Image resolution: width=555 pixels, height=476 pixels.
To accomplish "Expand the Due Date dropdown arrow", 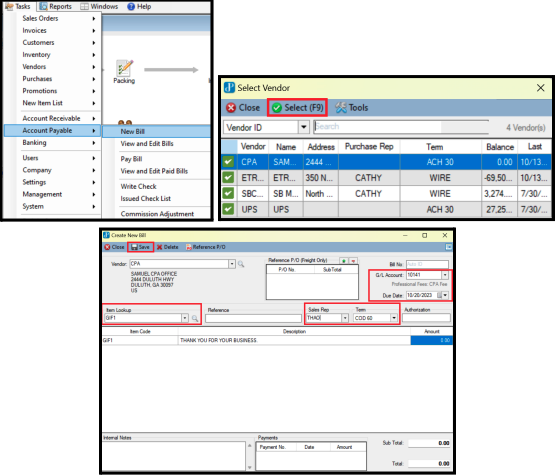I will pos(445,295).
